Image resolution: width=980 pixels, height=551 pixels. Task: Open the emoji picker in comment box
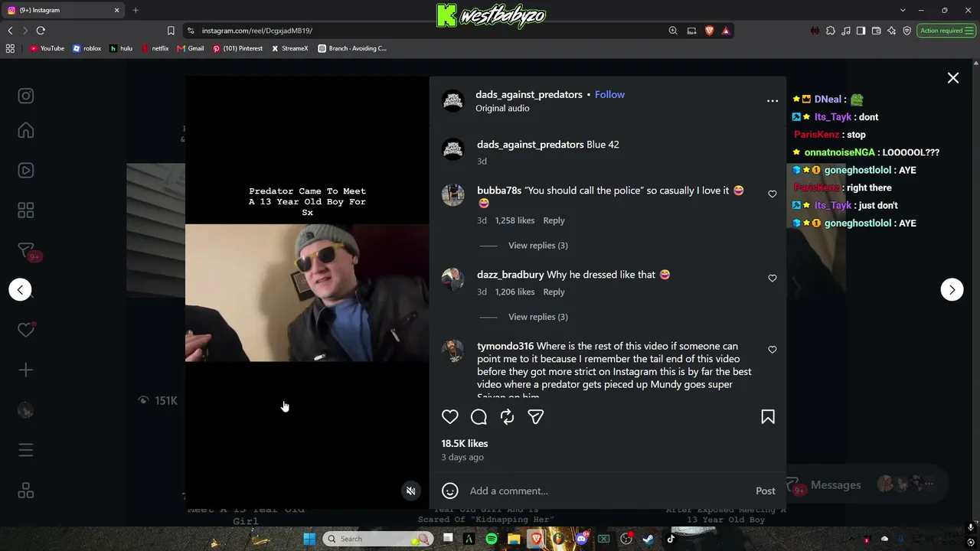450,491
